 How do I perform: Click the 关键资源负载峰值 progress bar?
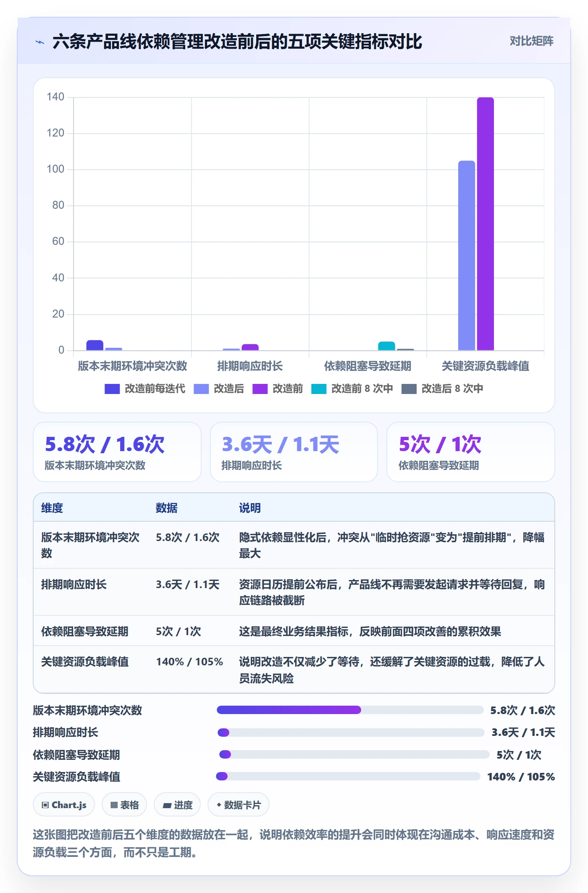tap(348, 776)
